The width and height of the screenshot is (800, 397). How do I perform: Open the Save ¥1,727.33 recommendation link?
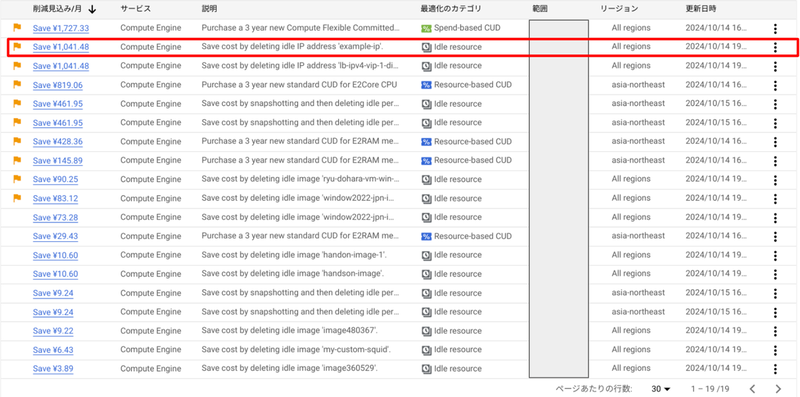click(61, 28)
